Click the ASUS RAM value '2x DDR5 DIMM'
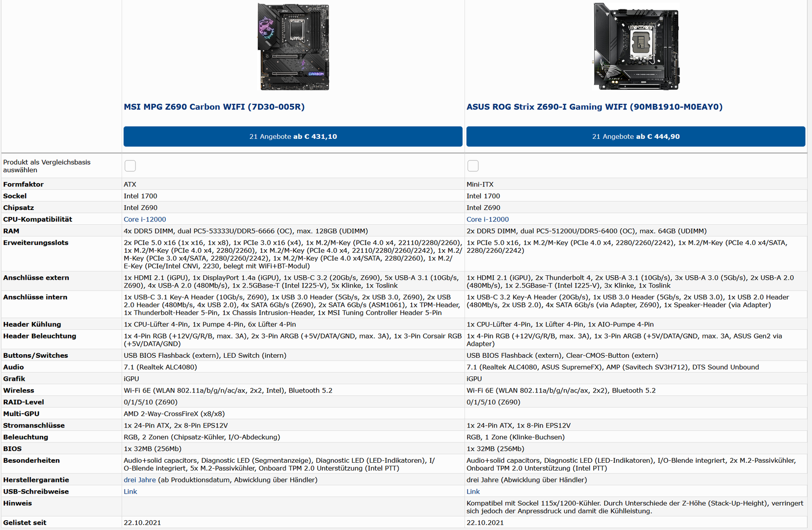 [x=587, y=231]
